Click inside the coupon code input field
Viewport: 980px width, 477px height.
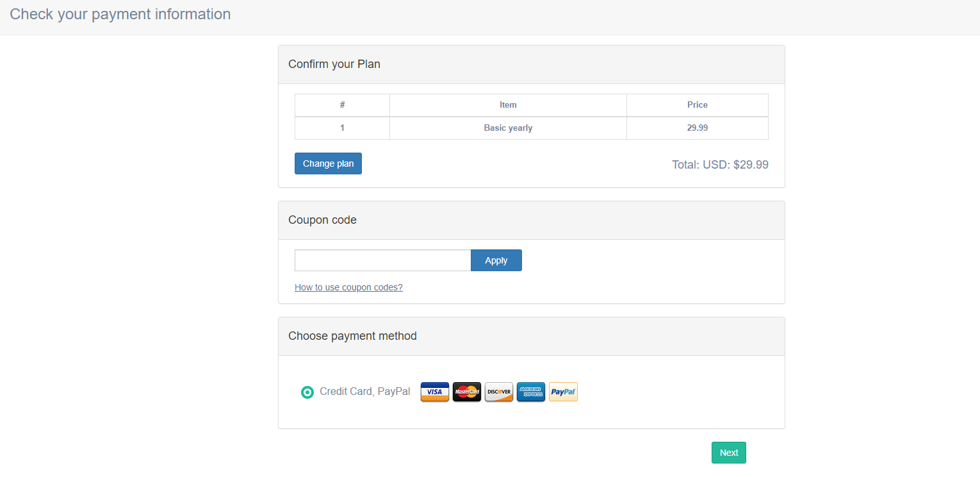point(382,260)
